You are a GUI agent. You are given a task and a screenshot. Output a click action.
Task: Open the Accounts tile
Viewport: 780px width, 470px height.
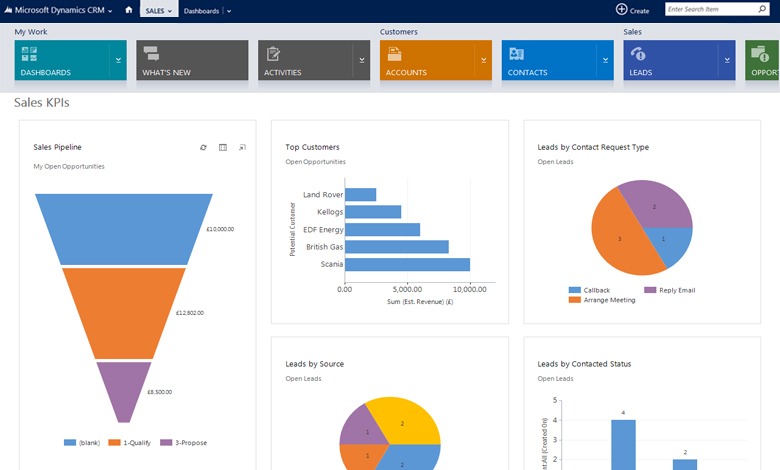click(427, 60)
